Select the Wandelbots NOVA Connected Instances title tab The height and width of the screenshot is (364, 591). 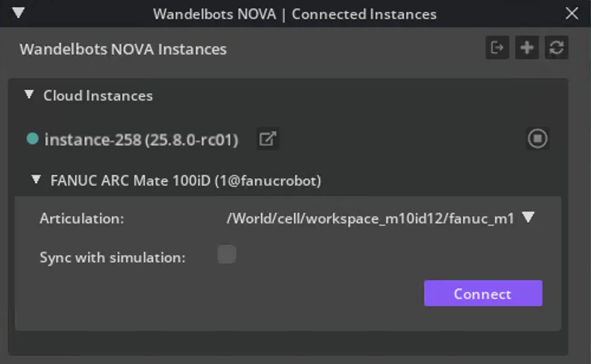295,14
